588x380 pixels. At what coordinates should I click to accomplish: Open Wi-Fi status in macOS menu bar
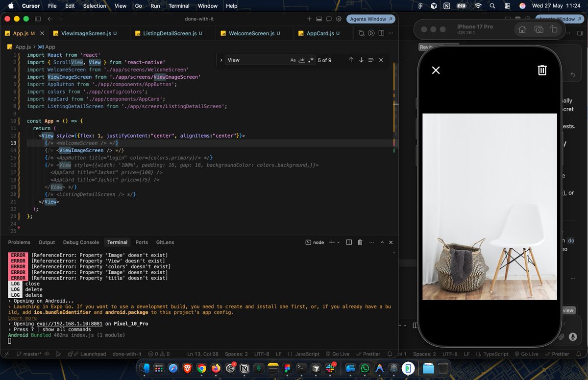pyautogui.click(x=478, y=6)
